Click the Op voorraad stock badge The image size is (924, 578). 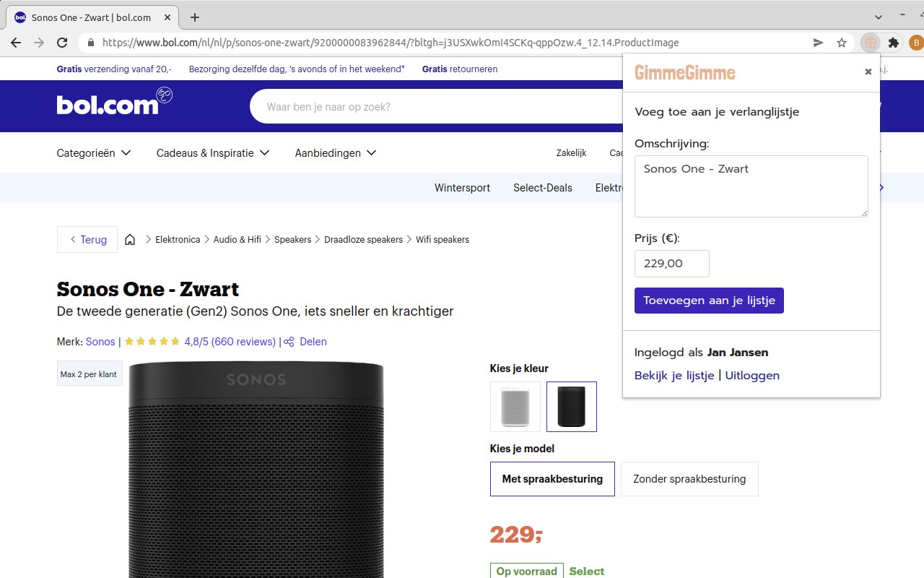tap(527, 571)
